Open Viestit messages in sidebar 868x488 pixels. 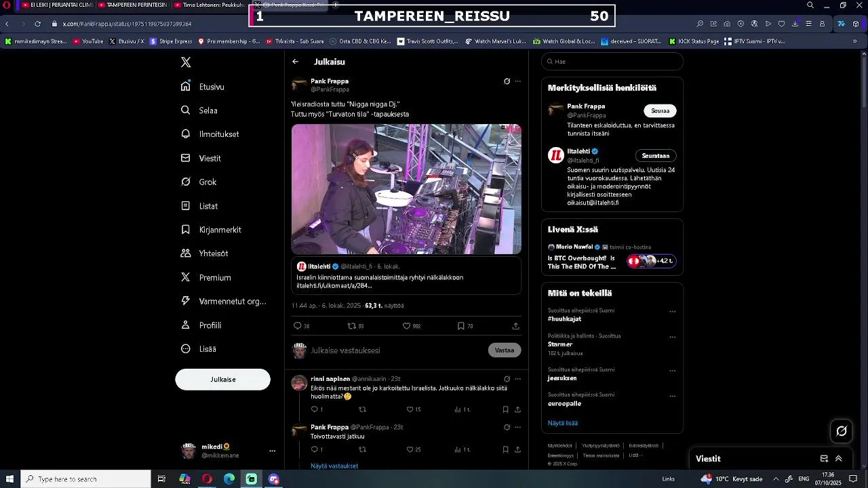pyautogui.click(x=201, y=158)
